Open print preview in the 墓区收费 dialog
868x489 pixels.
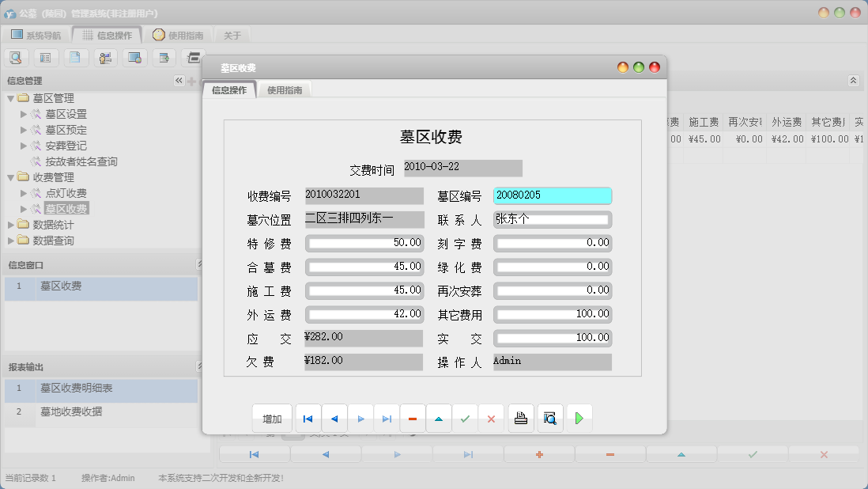click(x=549, y=419)
